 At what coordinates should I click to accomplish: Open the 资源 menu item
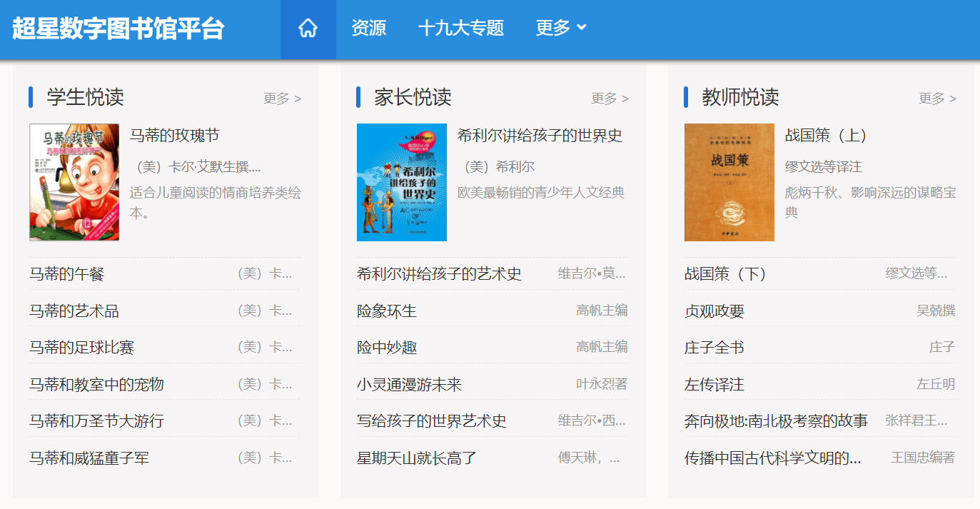point(368,29)
